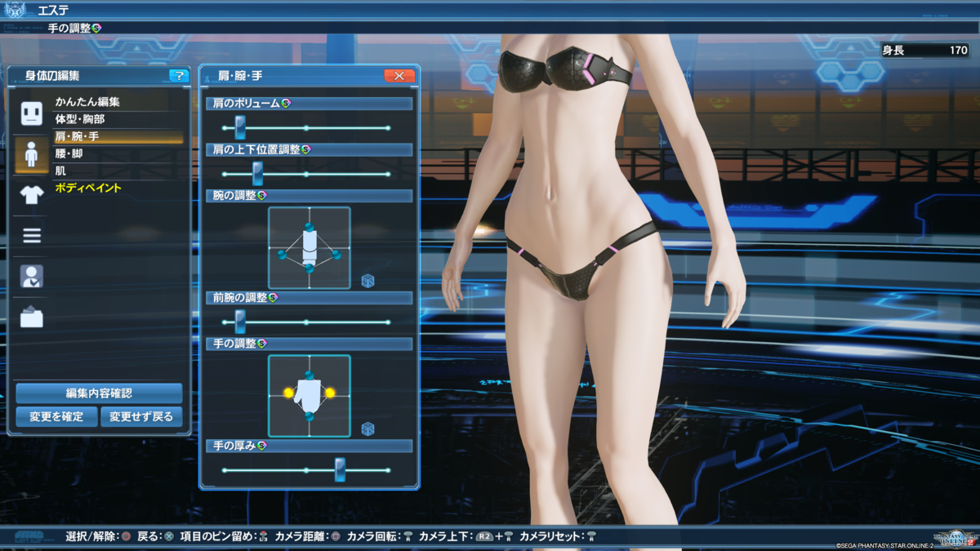Screen dimensions: 980x551
Task: Click the help question mark button
Action: coord(179,76)
